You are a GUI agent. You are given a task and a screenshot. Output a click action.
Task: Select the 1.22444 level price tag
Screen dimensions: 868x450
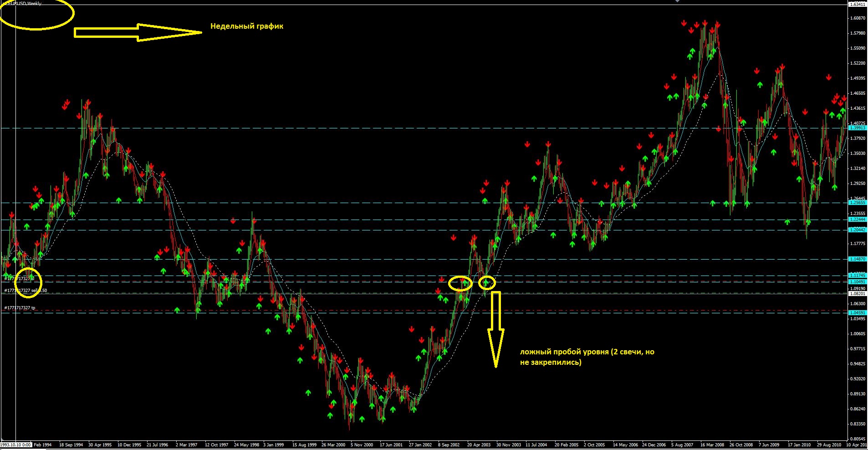858,220
